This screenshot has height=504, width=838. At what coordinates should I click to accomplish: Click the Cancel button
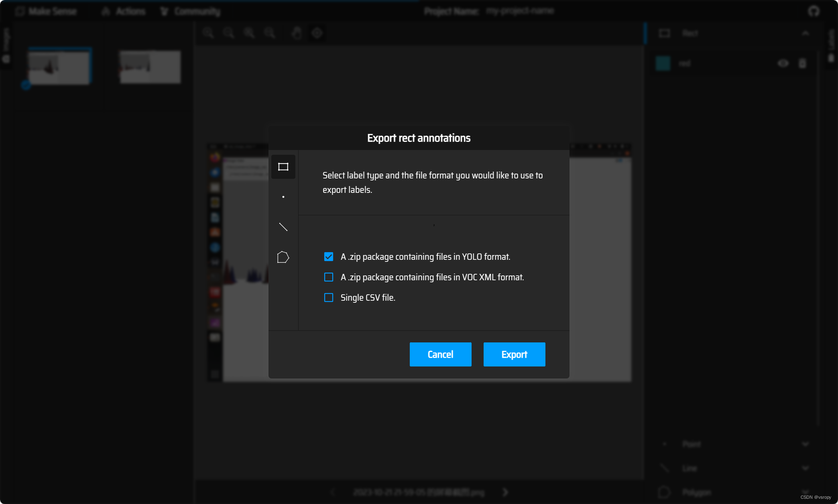pos(440,354)
